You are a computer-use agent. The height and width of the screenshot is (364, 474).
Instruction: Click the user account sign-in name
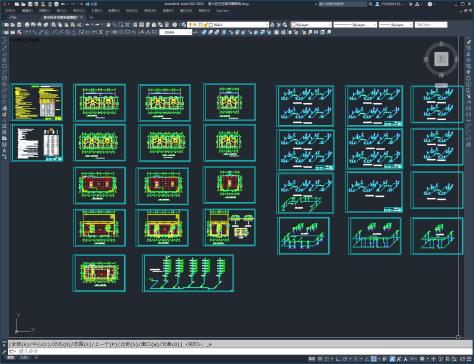[392, 4]
